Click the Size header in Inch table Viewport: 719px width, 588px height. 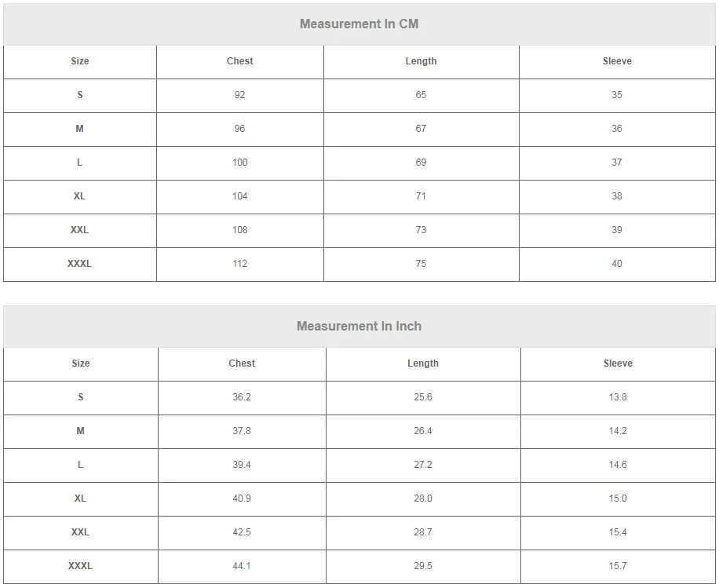81,363
